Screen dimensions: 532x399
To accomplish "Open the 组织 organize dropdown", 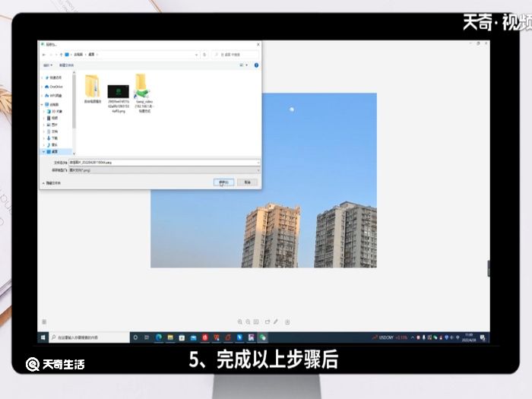I will click(48, 65).
